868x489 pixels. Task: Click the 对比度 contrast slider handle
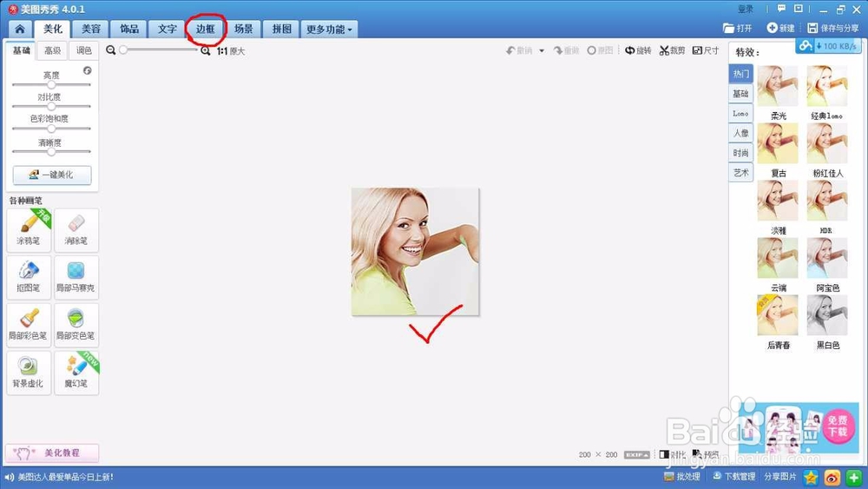[x=51, y=106]
